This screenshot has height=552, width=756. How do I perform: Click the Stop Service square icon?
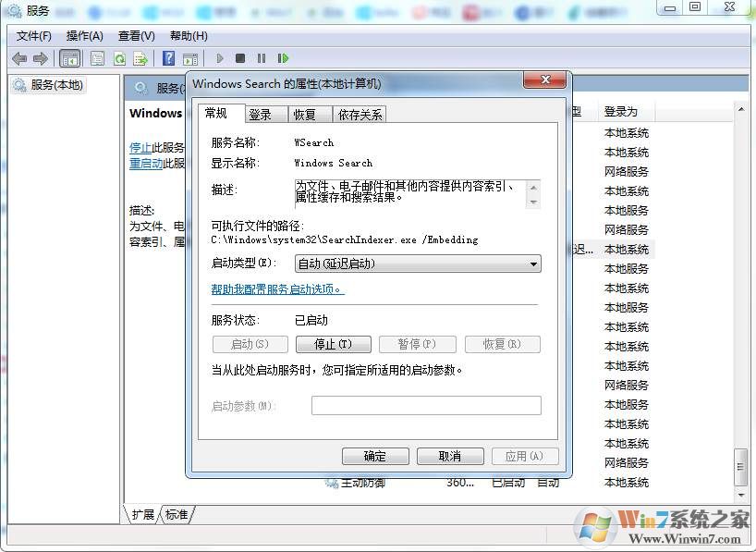[x=240, y=58]
